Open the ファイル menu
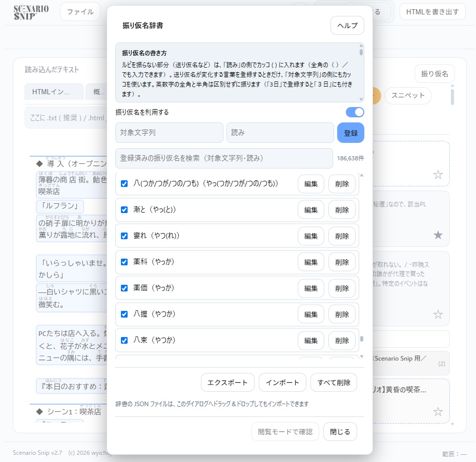The image size is (476, 462). click(80, 12)
